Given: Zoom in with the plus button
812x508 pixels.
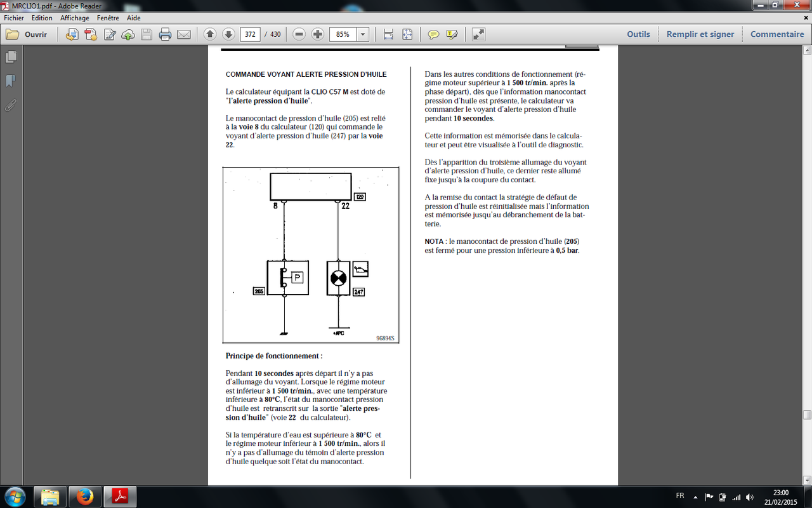Looking at the screenshot, I should [x=318, y=34].
